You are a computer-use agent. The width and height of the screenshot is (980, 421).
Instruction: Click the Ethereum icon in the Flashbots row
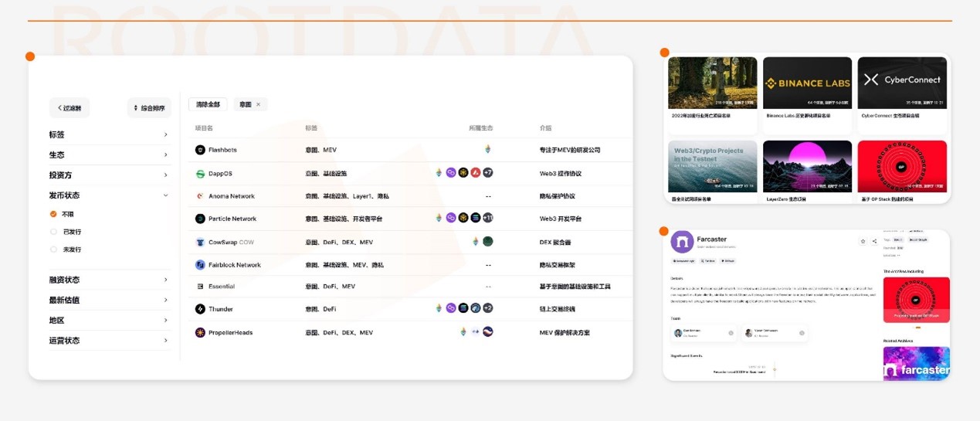coord(488,149)
